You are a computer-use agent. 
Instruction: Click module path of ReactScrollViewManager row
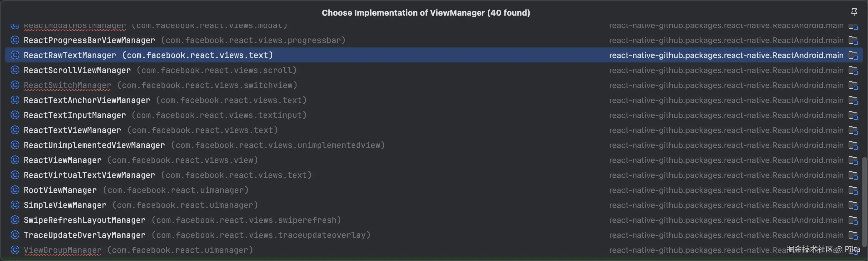tap(726, 70)
